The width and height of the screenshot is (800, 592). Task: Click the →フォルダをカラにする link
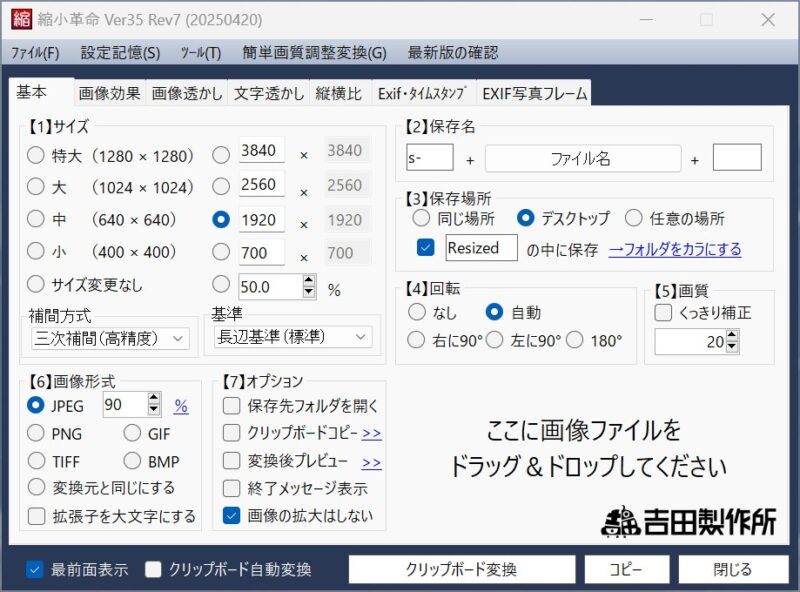click(675, 249)
